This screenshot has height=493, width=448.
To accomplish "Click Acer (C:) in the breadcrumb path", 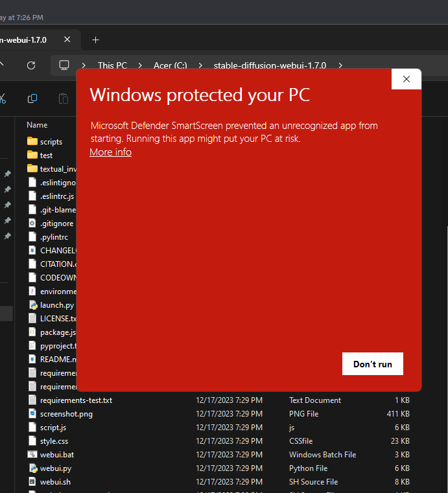I will click(171, 65).
